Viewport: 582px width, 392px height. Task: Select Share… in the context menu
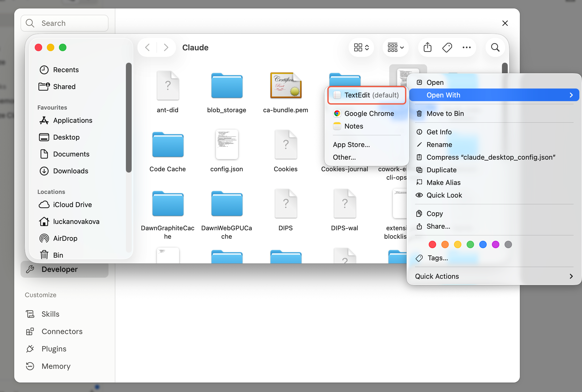pyautogui.click(x=494, y=226)
